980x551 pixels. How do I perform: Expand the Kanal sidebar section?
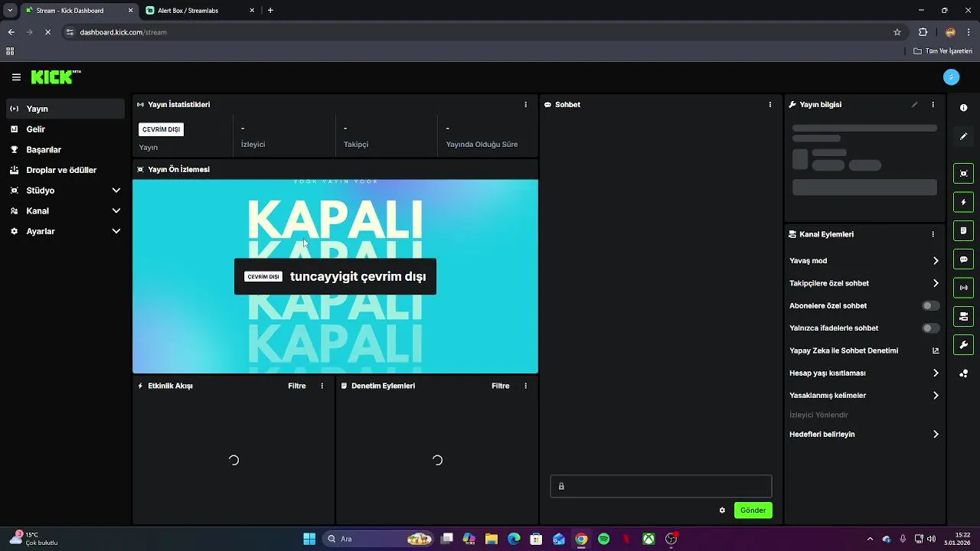[65, 210]
